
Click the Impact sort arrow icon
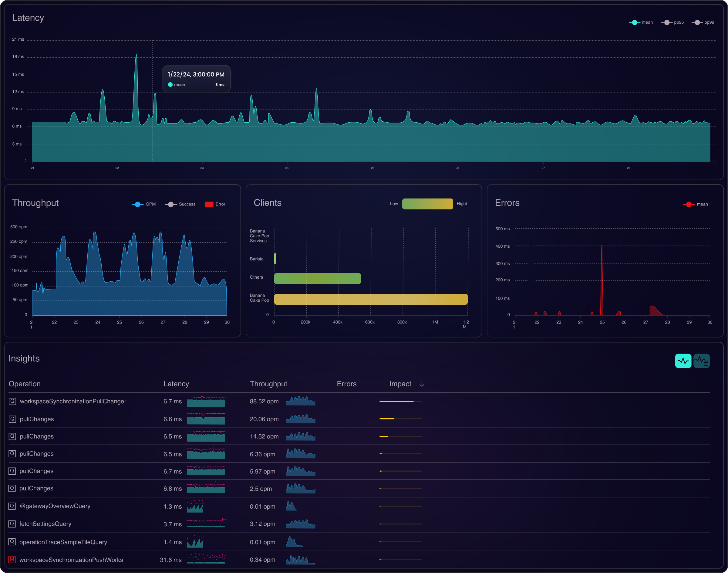(x=422, y=383)
